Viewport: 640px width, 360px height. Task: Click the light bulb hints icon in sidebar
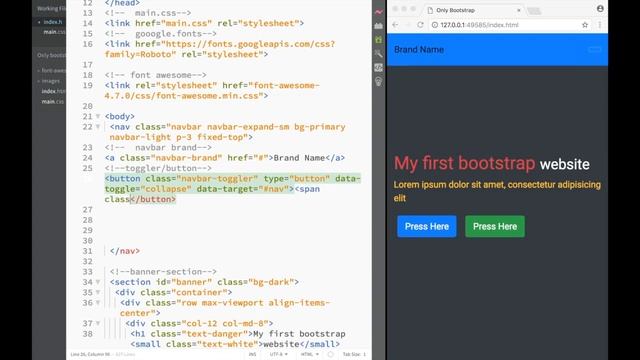pos(379,81)
